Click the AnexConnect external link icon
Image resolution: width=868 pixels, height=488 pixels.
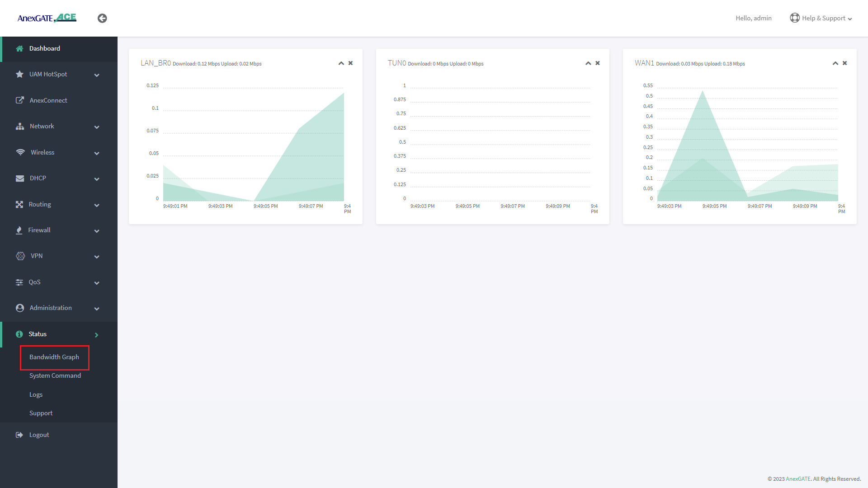pyautogui.click(x=19, y=100)
